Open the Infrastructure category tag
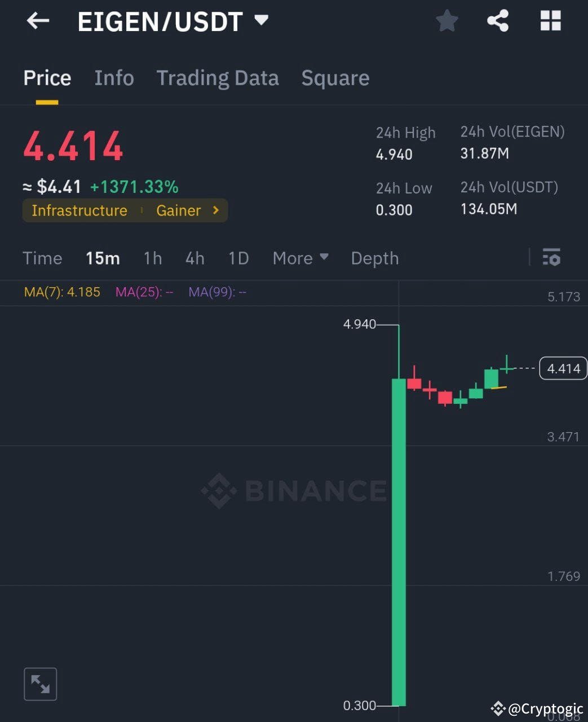 [x=79, y=210]
